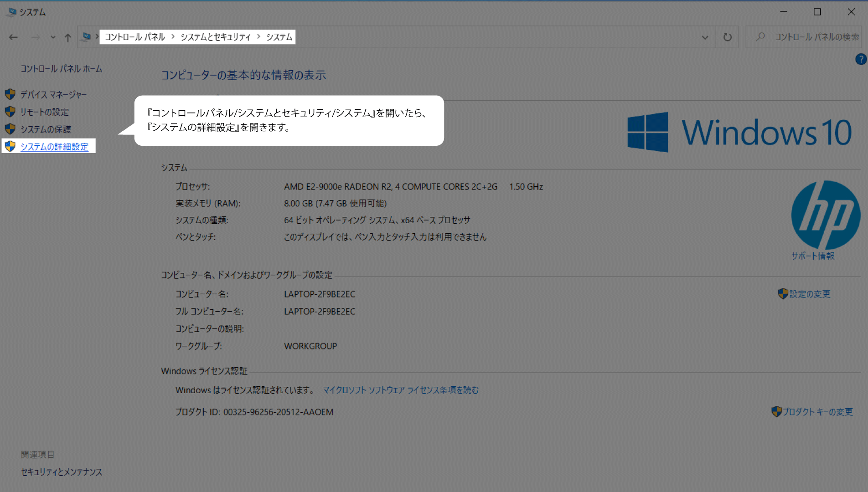Open デバイス マネージャー link
Screen dimensions: 868x492
click(x=53, y=95)
